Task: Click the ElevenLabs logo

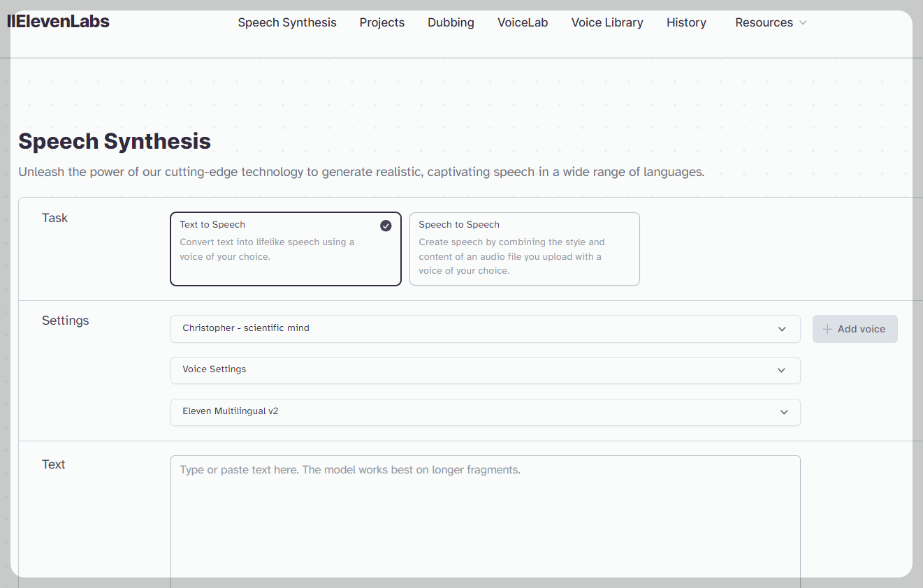Action: [58, 22]
